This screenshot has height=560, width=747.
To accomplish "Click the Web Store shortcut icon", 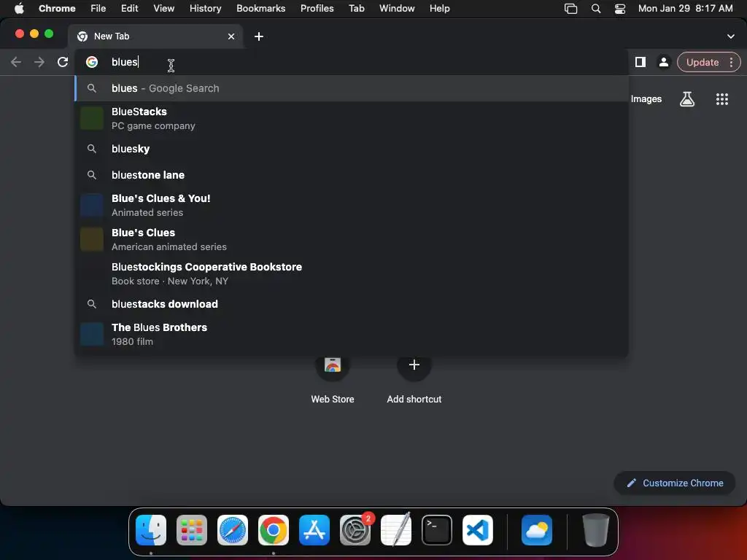I will click(x=333, y=365).
